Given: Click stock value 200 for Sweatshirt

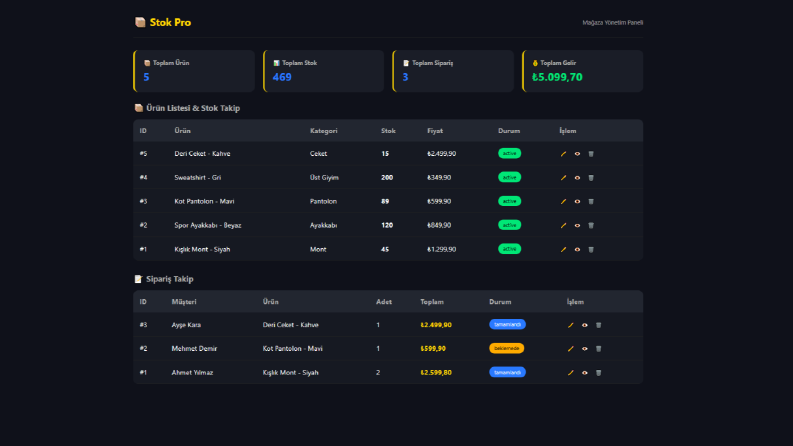Looking at the screenshot, I should [x=387, y=177].
